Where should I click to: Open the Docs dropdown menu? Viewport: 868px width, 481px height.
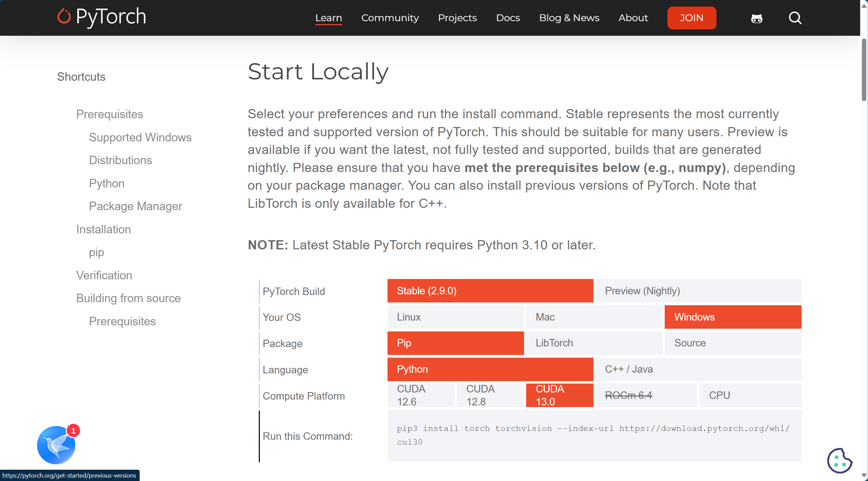click(x=508, y=18)
